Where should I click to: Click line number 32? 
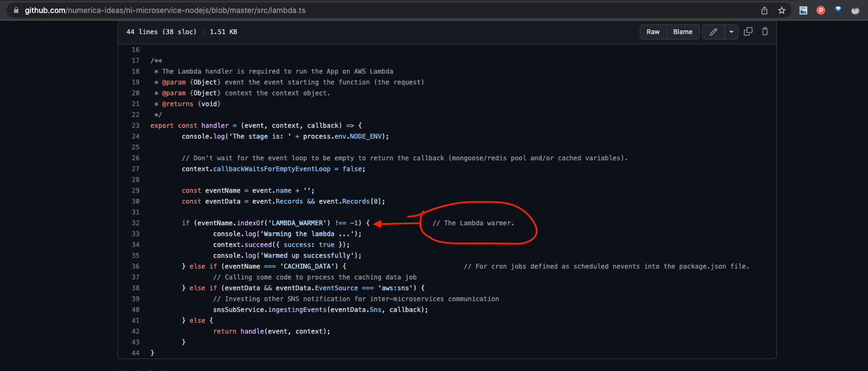coord(136,223)
